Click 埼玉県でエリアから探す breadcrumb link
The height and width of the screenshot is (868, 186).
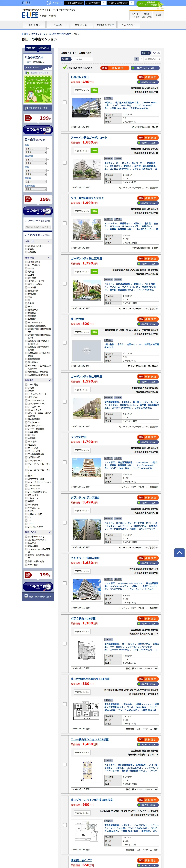pyautogui.click(x=60, y=34)
